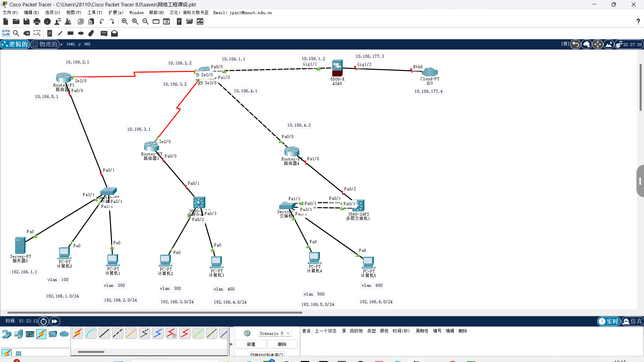The image size is (644, 362).
Task: Switch to the 物理的 physical workspace
Action: coord(45,44)
